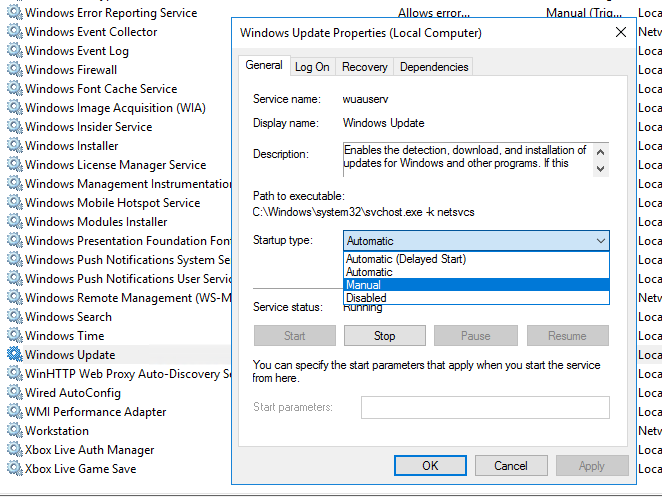662x497 pixels.
Task: Click gear icon beside Windows Update service
Action: coord(15,355)
